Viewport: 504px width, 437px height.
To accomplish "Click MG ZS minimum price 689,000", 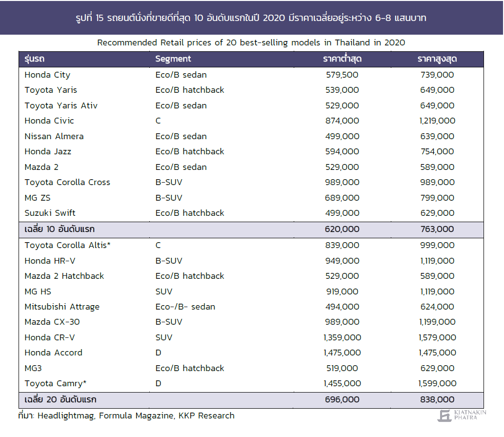I will tap(342, 198).
